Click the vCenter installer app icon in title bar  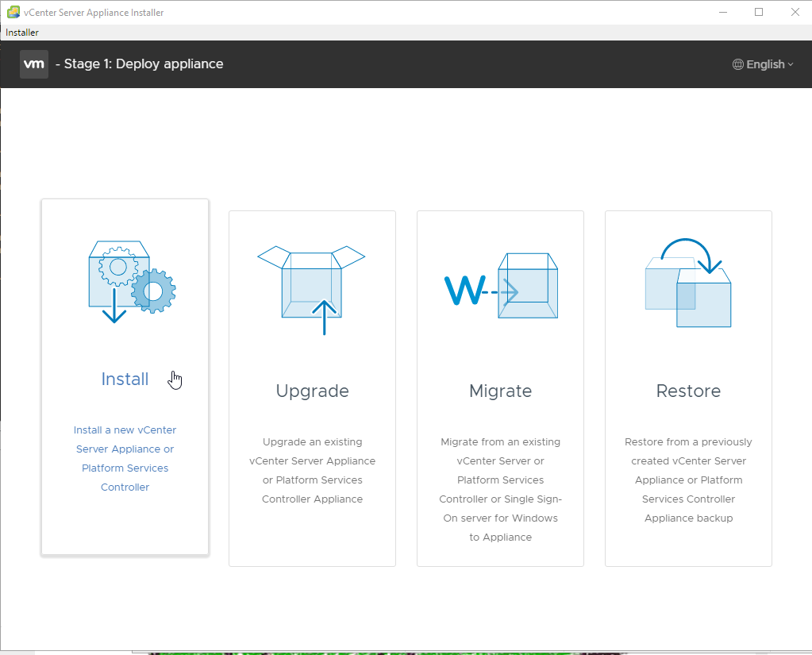[x=13, y=12]
